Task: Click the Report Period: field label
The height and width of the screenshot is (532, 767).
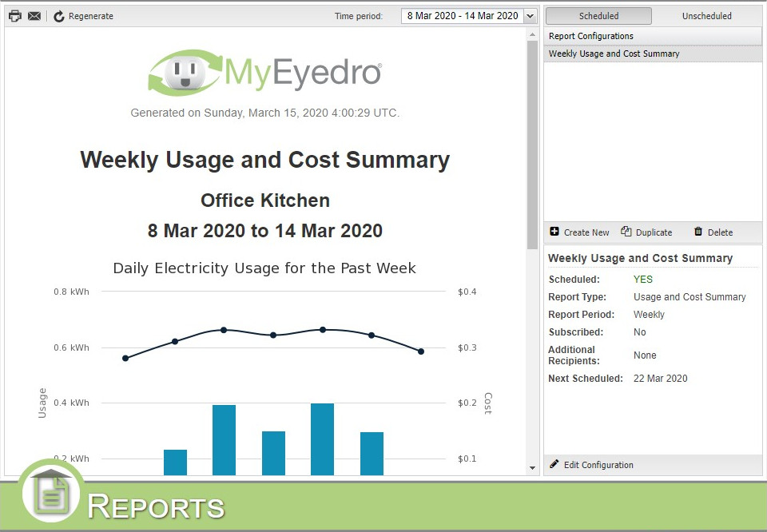Action: (x=581, y=315)
